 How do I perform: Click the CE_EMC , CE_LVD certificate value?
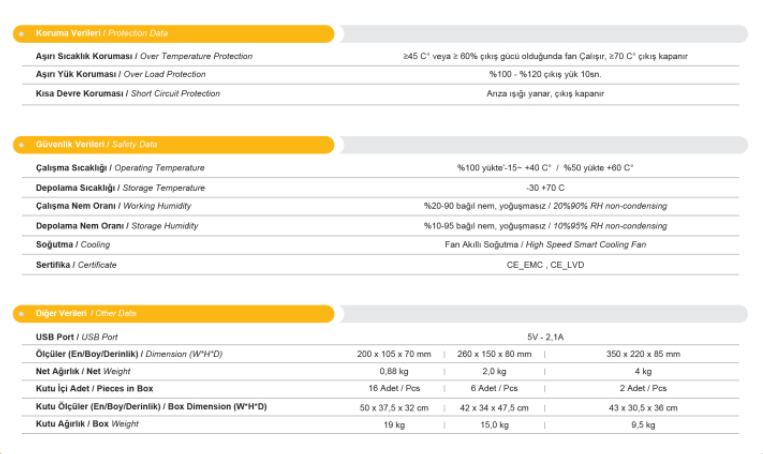pyautogui.click(x=545, y=265)
